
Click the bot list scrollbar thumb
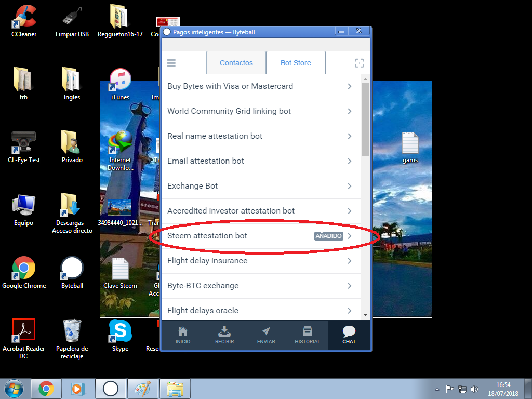pos(365,119)
